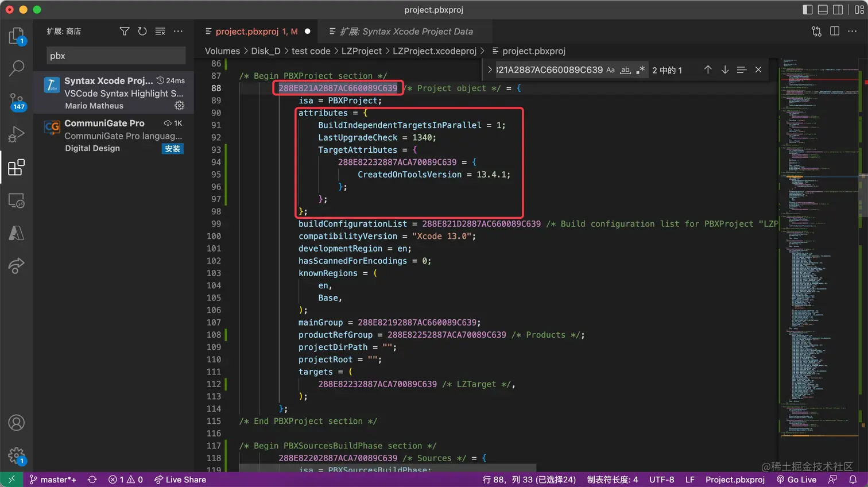Install the CommuniGate Pro extension
868x487 pixels.
[x=173, y=149]
